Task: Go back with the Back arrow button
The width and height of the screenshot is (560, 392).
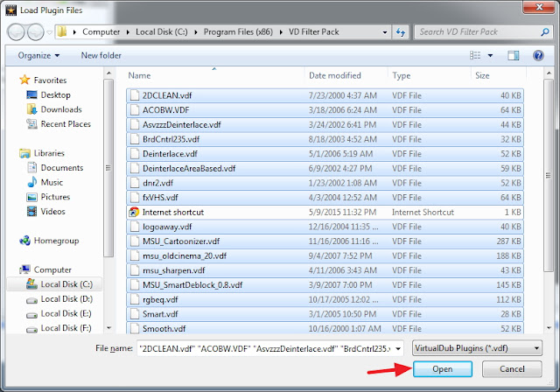Action: (16, 32)
